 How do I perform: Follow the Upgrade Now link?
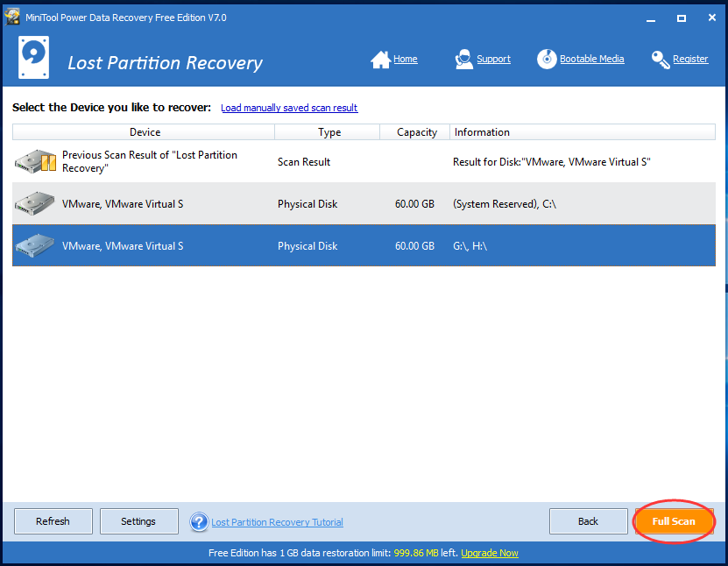(x=490, y=553)
